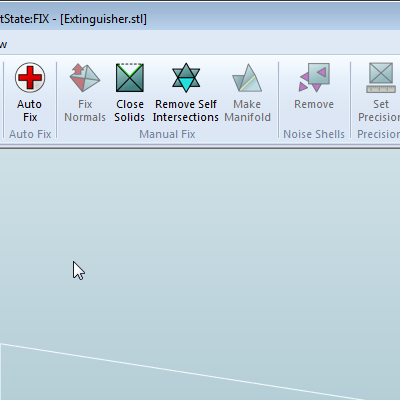
Task: Click the Make Manifold tool
Action: coord(247,92)
